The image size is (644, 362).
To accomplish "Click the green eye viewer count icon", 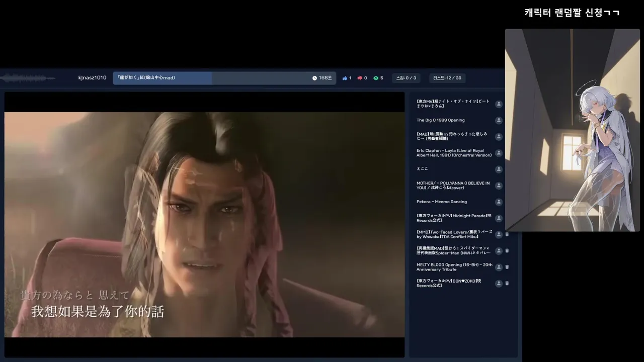I will [x=375, y=78].
